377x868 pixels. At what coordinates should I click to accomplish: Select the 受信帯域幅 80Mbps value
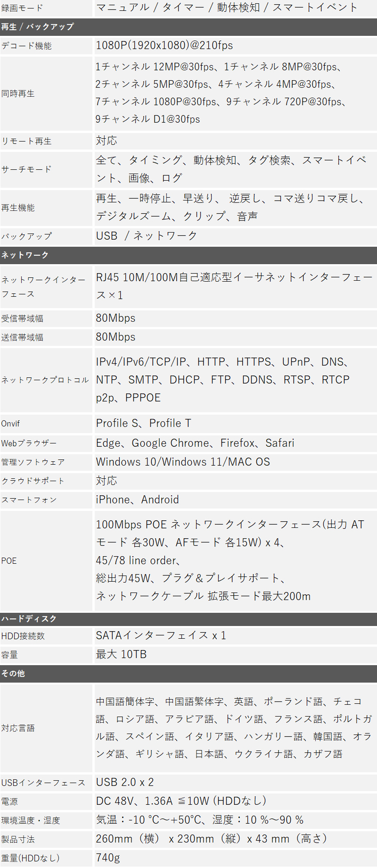115,318
